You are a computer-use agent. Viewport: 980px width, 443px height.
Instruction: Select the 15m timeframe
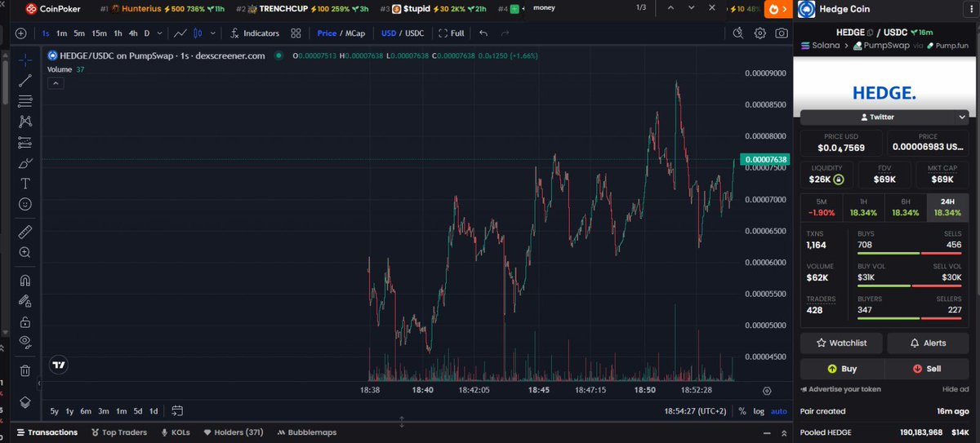click(99, 33)
